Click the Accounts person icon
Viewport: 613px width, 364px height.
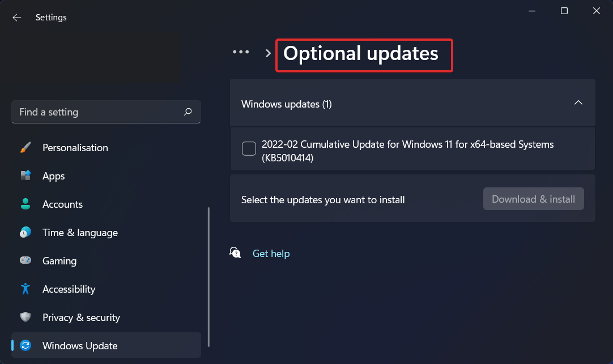[x=25, y=204]
